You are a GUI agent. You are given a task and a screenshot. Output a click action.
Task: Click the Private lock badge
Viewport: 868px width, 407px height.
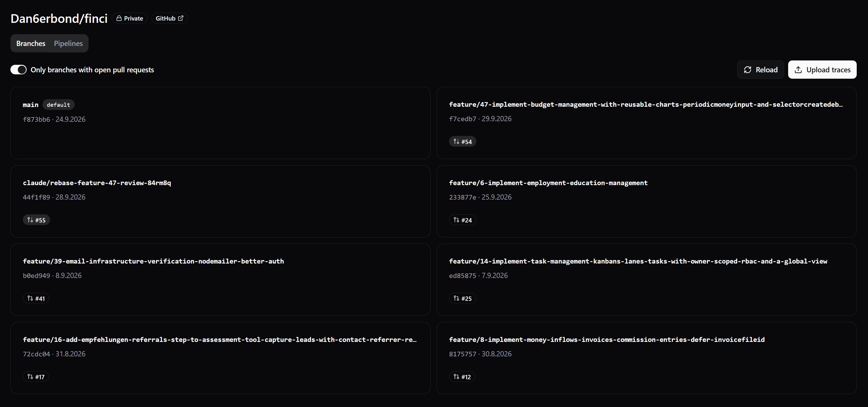pos(129,18)
